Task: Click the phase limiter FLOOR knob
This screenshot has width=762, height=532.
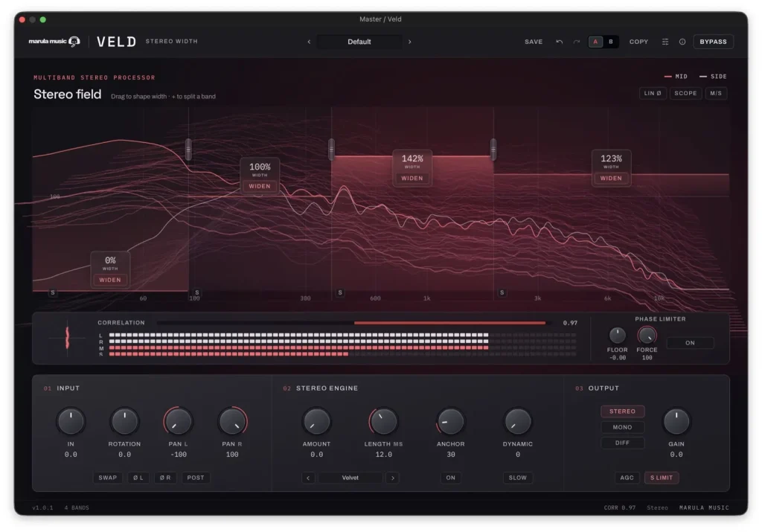Action: [x=617, y=336]
